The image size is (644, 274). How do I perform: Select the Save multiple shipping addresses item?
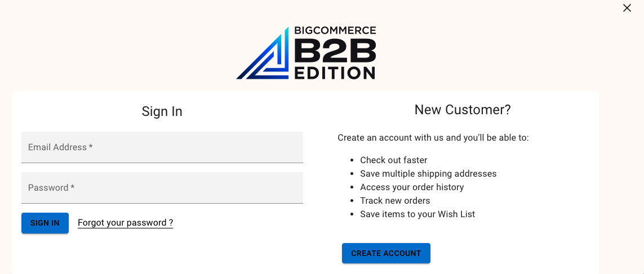click(x=428, y=173)
